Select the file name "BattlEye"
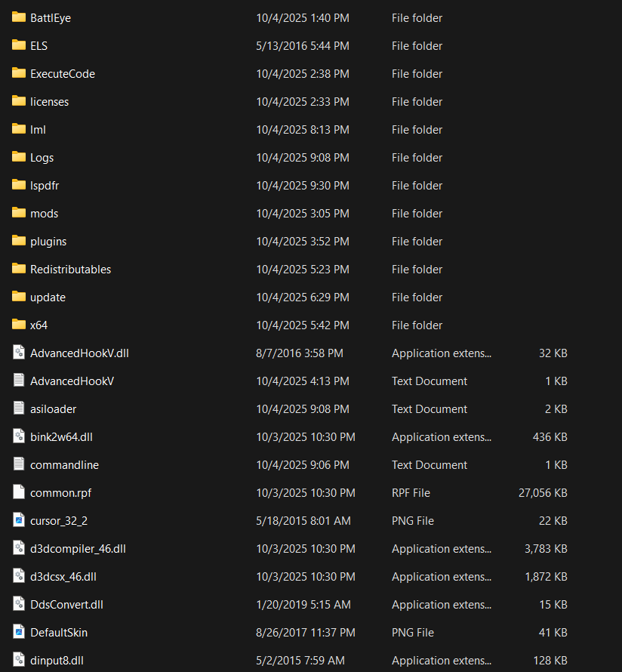The image size is (622, 672). coord(51,18)
